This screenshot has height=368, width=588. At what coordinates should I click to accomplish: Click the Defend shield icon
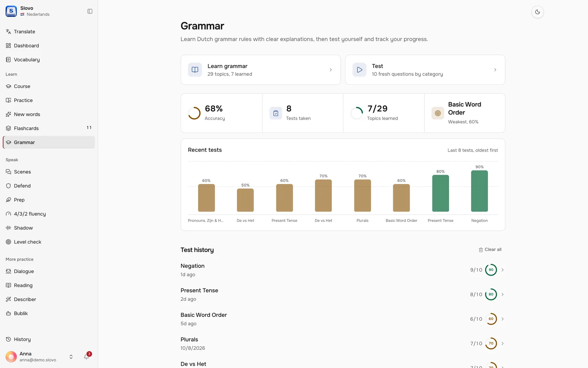(x=8, y=186)
